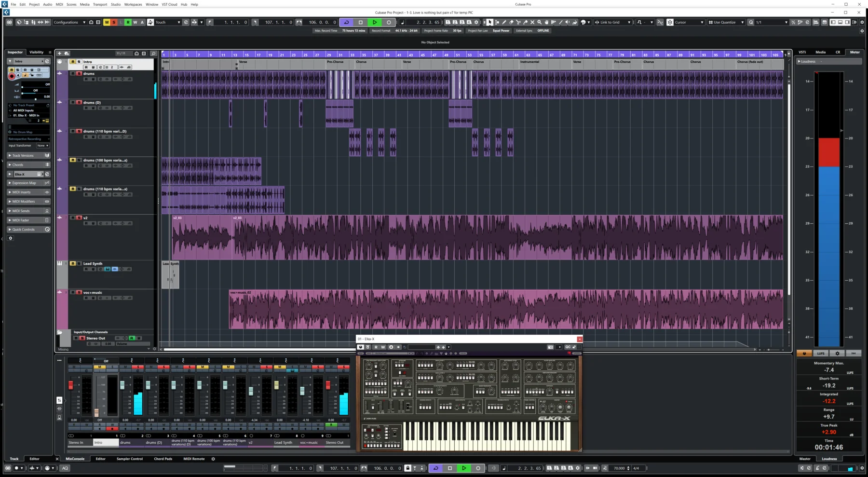The width and height of the screenshot is (868, 477).
Task: Select the Glue tool
Action: coord(525,22)
